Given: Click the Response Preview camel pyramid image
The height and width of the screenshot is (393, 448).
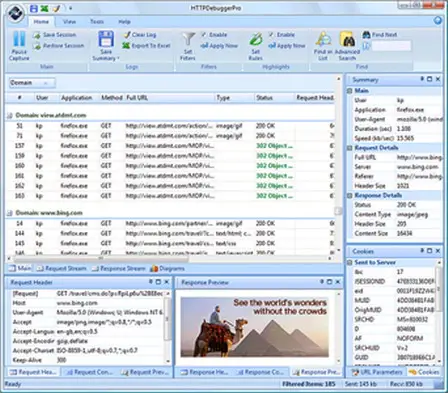Looking at the screenshot, I should 255,327.
